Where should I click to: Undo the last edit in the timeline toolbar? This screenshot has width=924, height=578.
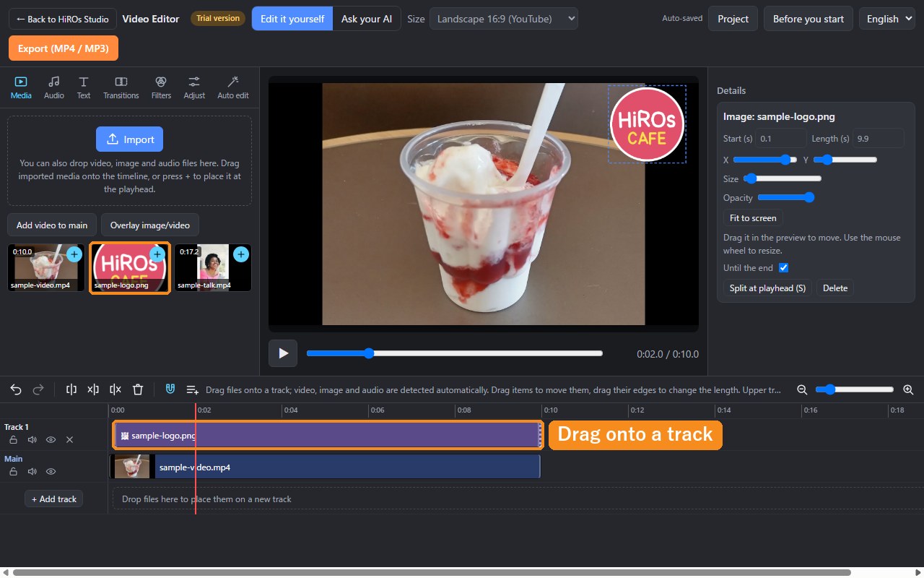pyautogui.click(x=16, y=389)
